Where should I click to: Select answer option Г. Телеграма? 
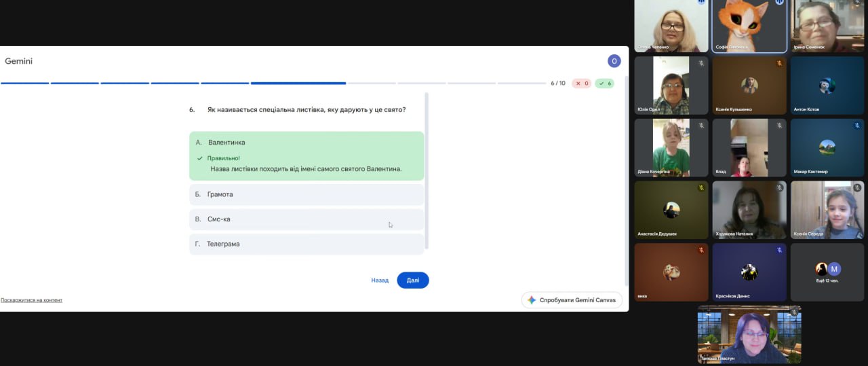307,244
